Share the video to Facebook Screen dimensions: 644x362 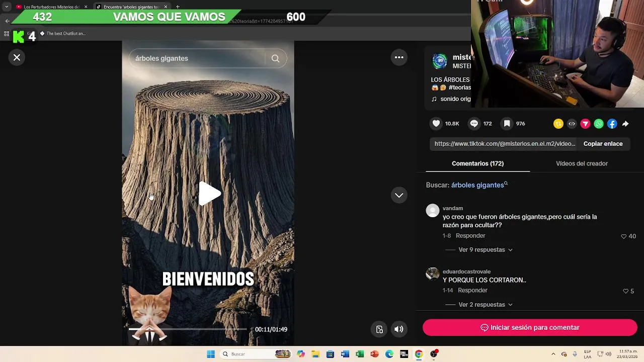click(612, 124)
